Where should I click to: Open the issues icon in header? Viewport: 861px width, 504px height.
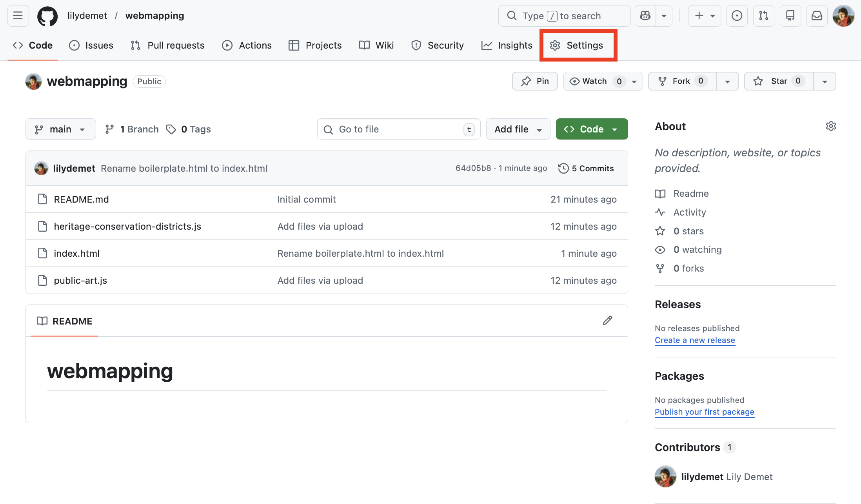coord(737,16)
